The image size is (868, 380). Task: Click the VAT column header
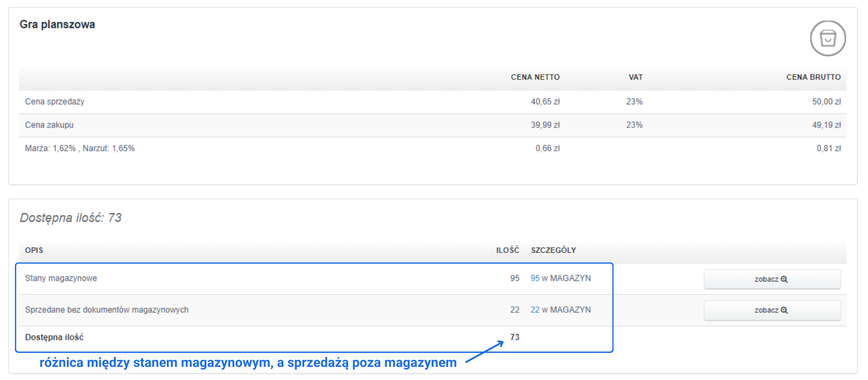pyautogui.click(x=635, y=77)
